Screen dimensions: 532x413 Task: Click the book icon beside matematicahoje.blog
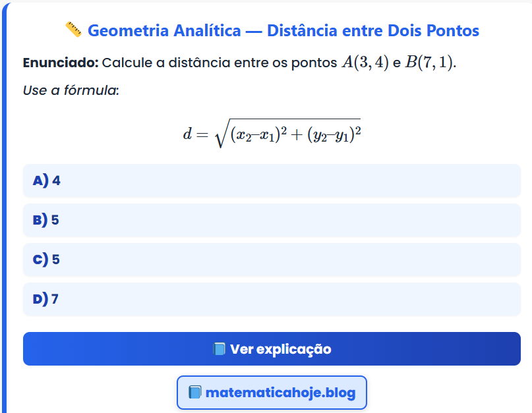coord(194,393)
